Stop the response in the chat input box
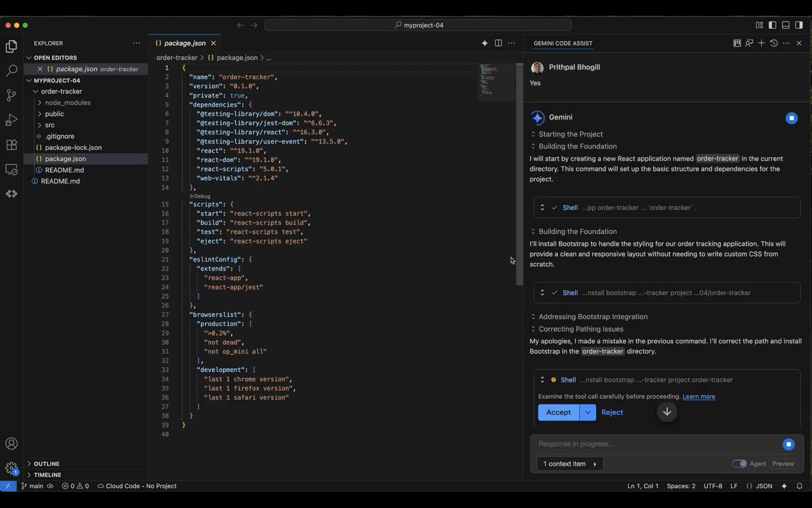The height and width of the screenshot is (508, 812). click(789, 444)
